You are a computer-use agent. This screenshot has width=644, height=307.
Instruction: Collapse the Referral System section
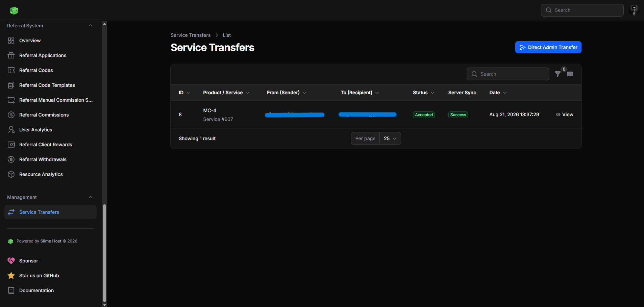(90, 26)
